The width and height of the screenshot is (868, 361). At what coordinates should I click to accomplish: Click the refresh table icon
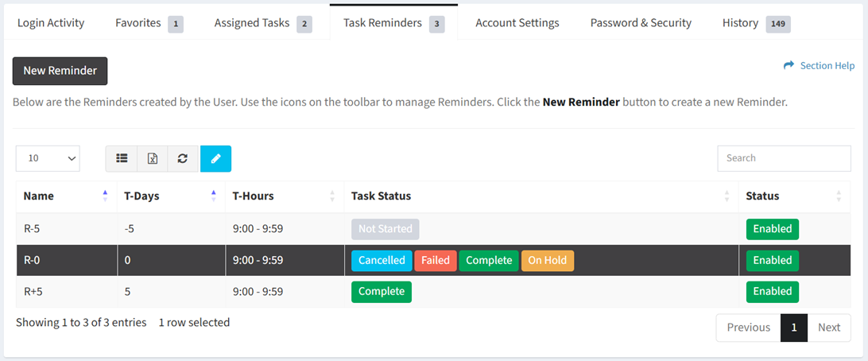pos(183,158)
